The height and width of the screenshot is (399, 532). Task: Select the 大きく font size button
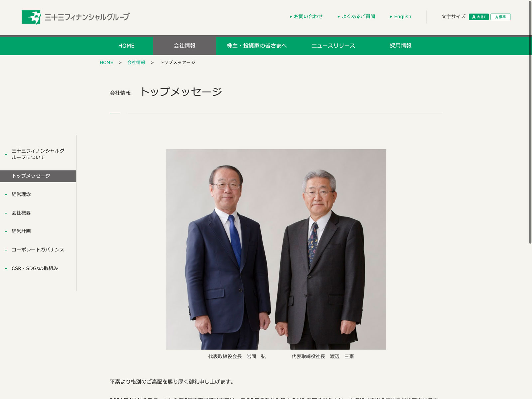[x=479, y=17]
